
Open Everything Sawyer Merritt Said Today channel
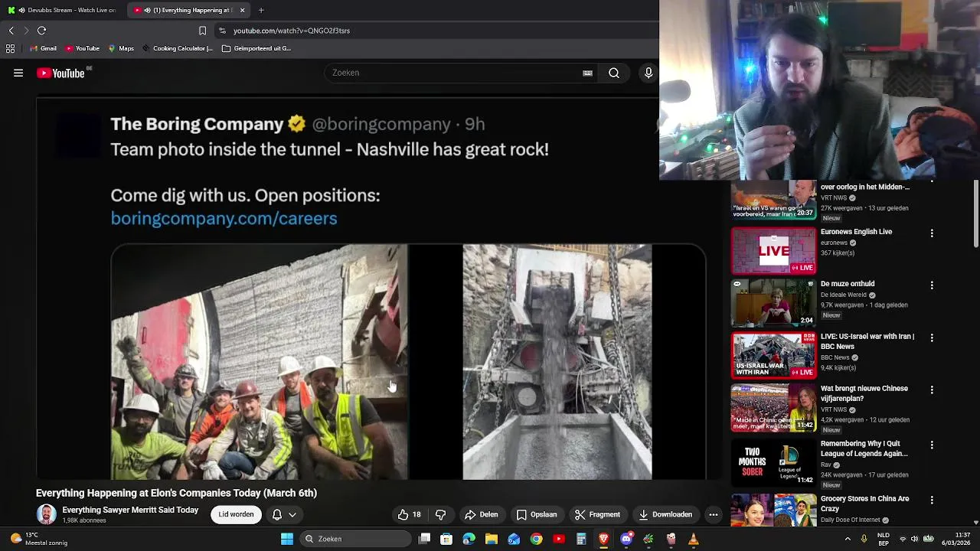130,510
